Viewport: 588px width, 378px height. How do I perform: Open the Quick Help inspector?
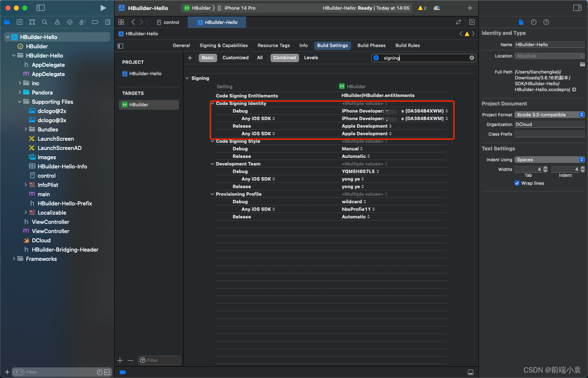tap(546, 22)
